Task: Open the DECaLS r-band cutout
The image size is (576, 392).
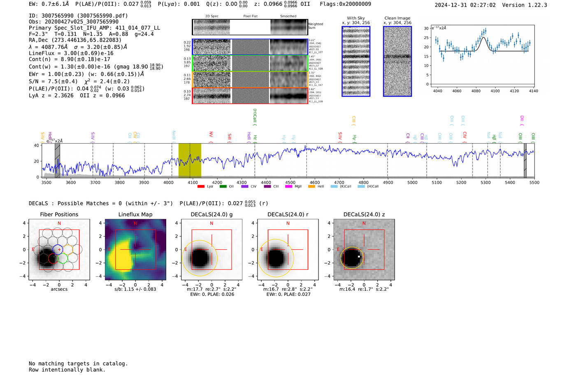Action: 288,249
